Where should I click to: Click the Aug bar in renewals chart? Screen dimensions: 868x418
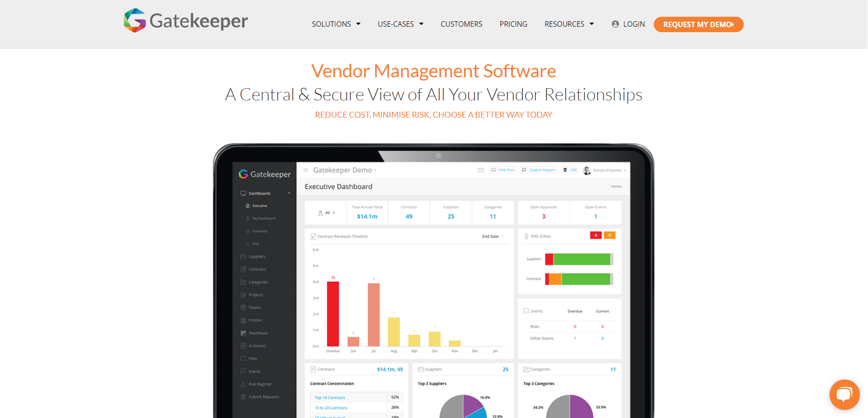pyautogui.click(x=394, y=332)
